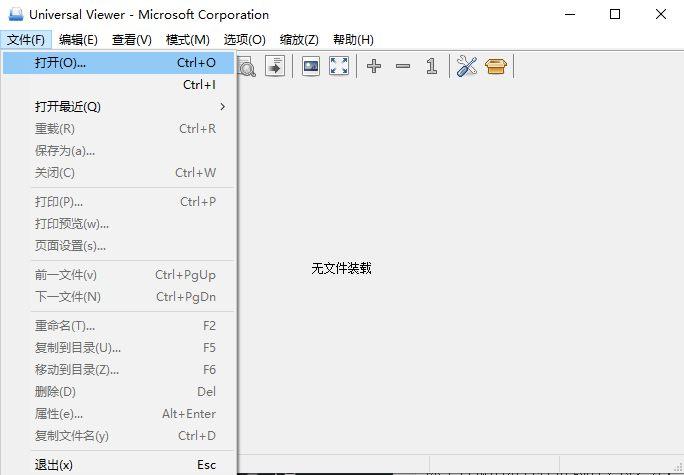Expand the 打开最近(Q) submenu arrow
The width and height of the screenshot is (684, 475).
pos(222,106)
